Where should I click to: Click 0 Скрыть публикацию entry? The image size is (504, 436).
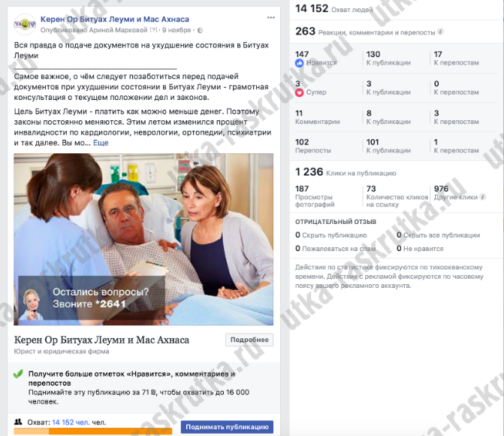click(x=330, y=235)
